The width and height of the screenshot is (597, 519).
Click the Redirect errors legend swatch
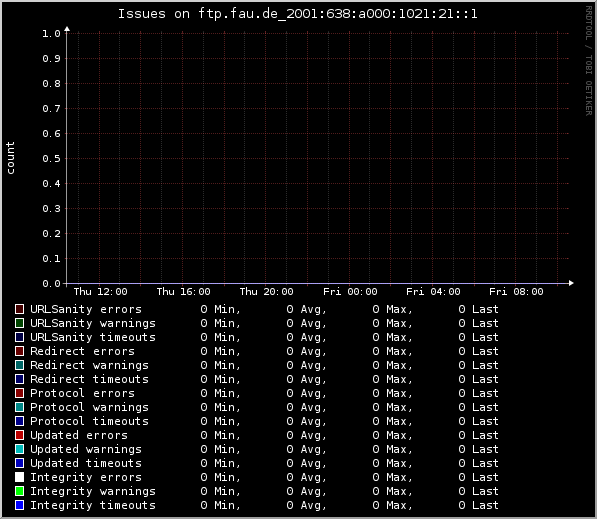(x=19, y=351)
